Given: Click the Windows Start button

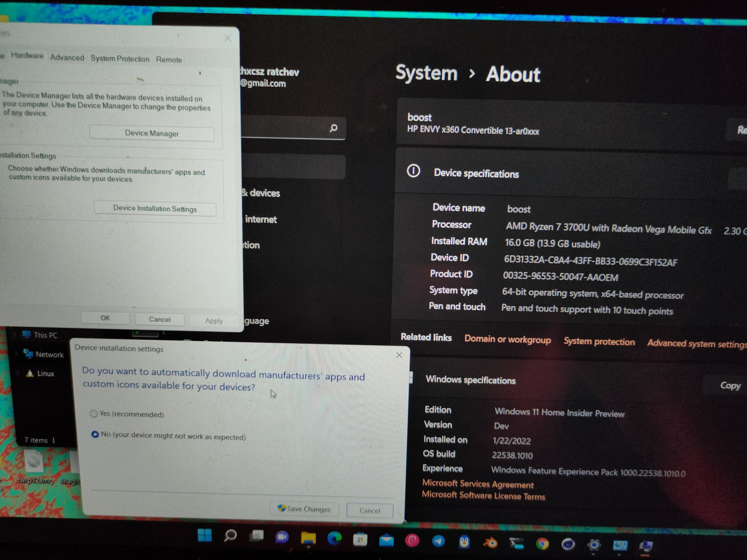Looking at the screenshot, I should point(205,535).
